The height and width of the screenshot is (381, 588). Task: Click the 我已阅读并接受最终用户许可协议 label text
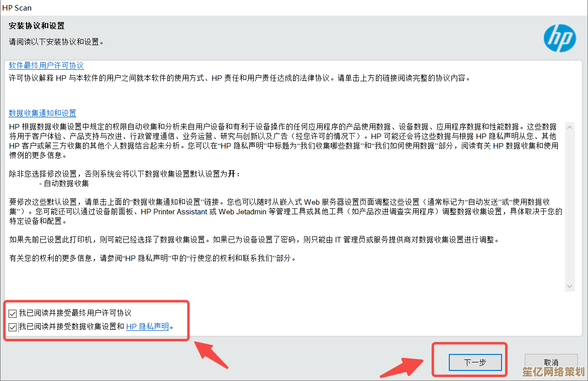[x=75, y=313]
